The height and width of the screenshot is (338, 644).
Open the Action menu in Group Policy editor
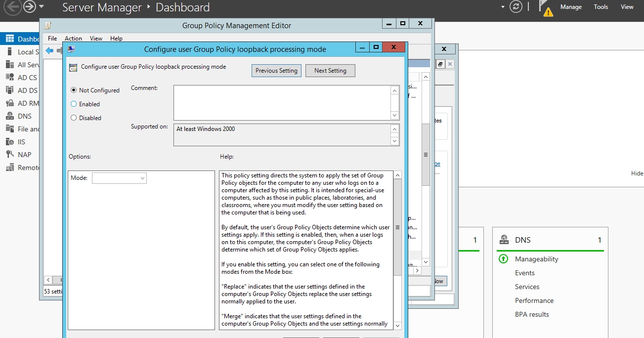(x=73, y=39)
